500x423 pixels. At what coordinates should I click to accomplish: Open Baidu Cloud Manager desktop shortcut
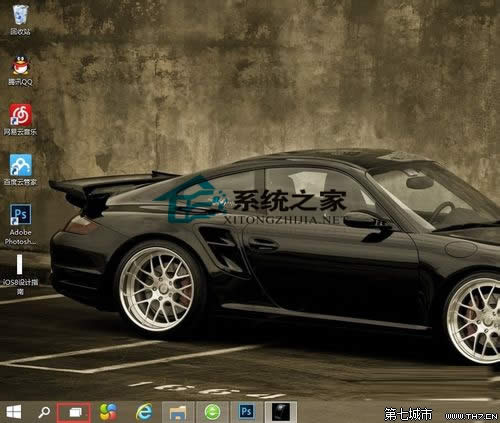[x=20, y=170]
